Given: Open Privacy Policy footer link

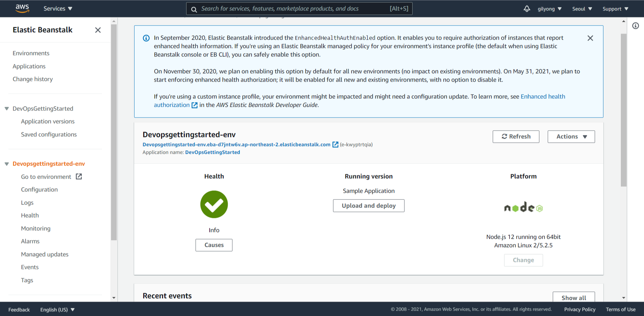Looking at the screenshot, I should coord(580,309).
